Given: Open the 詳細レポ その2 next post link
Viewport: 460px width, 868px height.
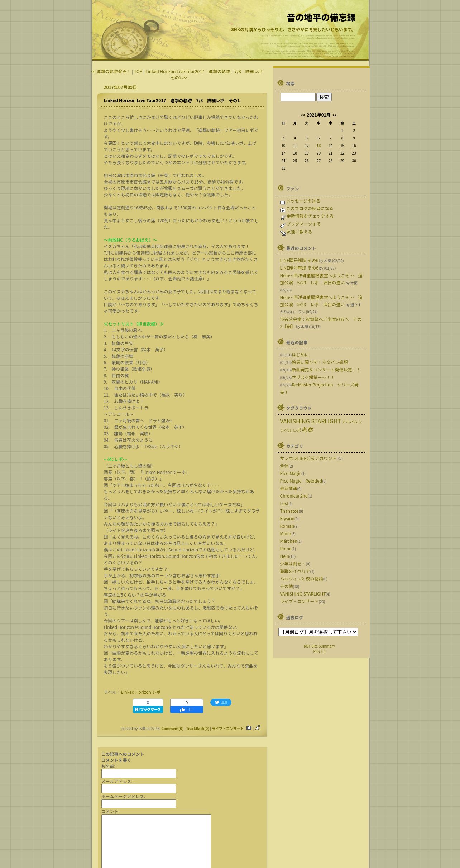Looking at the screenshot, I should point(204,75).
